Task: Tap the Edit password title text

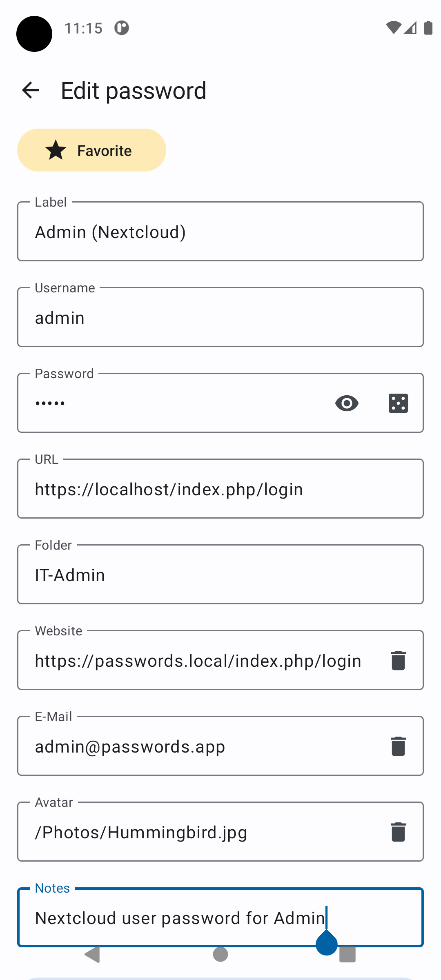Action: [x=134, y=89]
